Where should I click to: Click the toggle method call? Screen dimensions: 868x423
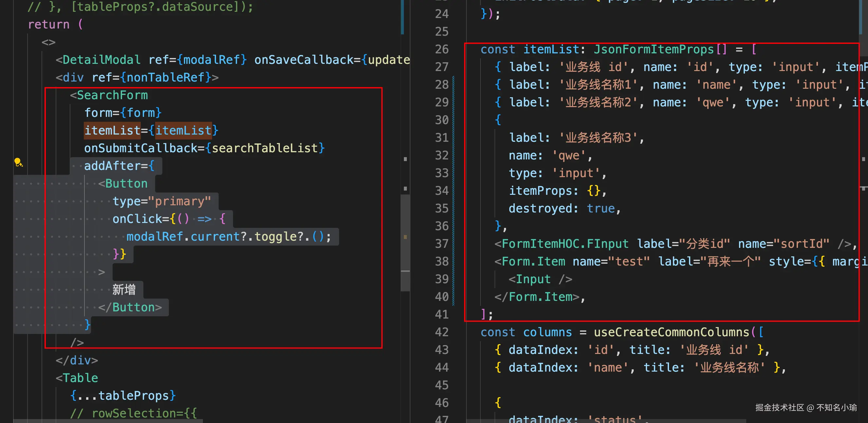275,237
